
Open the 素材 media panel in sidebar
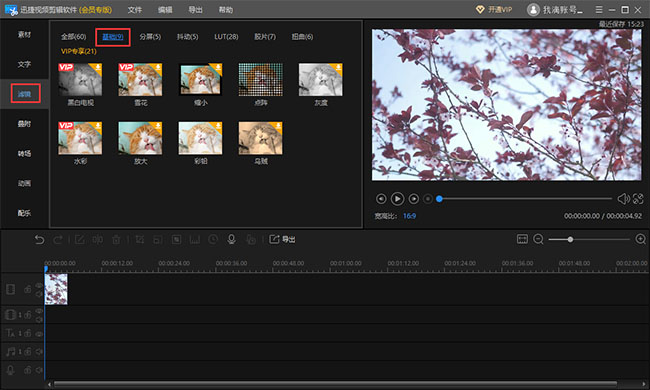coord(24,35)
